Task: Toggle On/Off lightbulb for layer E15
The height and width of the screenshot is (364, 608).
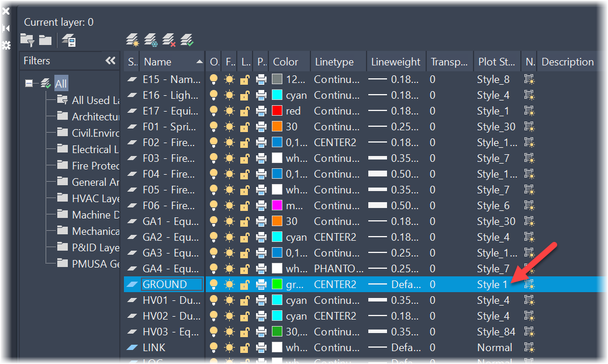Action: (213, 79)
